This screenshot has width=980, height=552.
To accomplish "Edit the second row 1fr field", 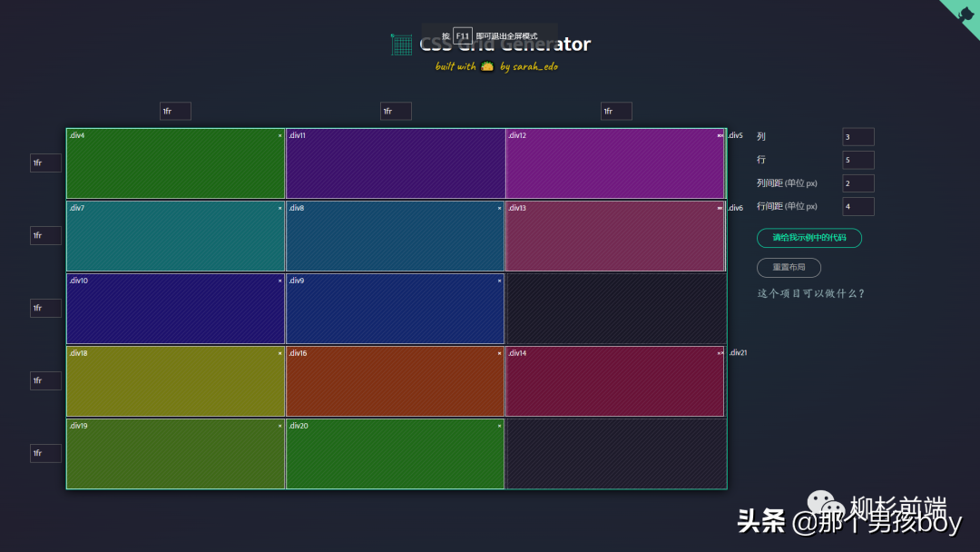I will [45, 236].
